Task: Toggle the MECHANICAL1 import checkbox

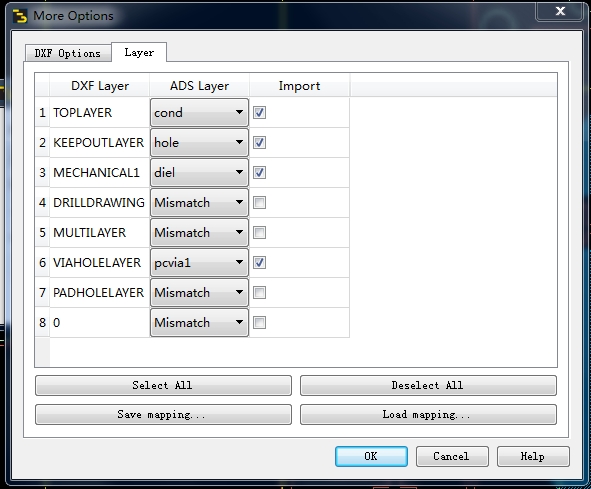Action: 259,172
